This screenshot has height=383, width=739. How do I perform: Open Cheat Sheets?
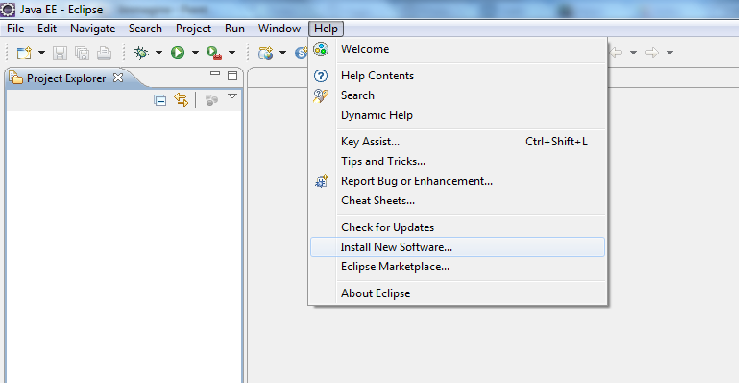click(458, 200)
